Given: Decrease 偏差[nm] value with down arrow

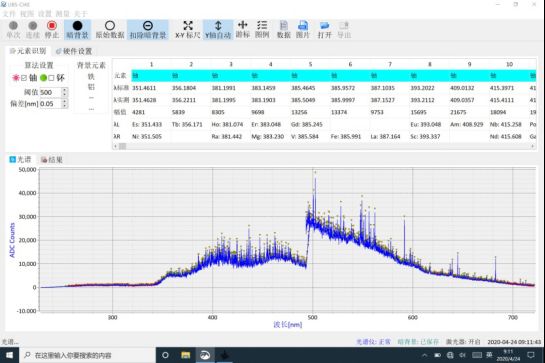Looking at the screenshot, I should [x=64, y=106].
